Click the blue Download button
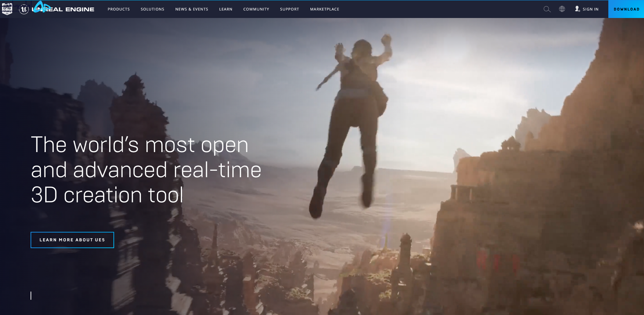Viewport: 644px width, 315px height. coord(626,9)
